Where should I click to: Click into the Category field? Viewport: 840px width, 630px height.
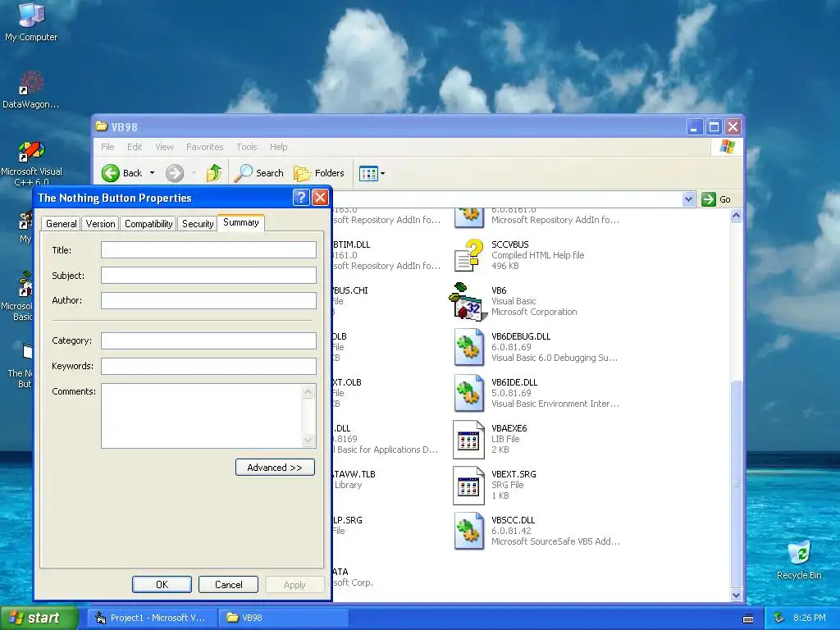[208, 340]
